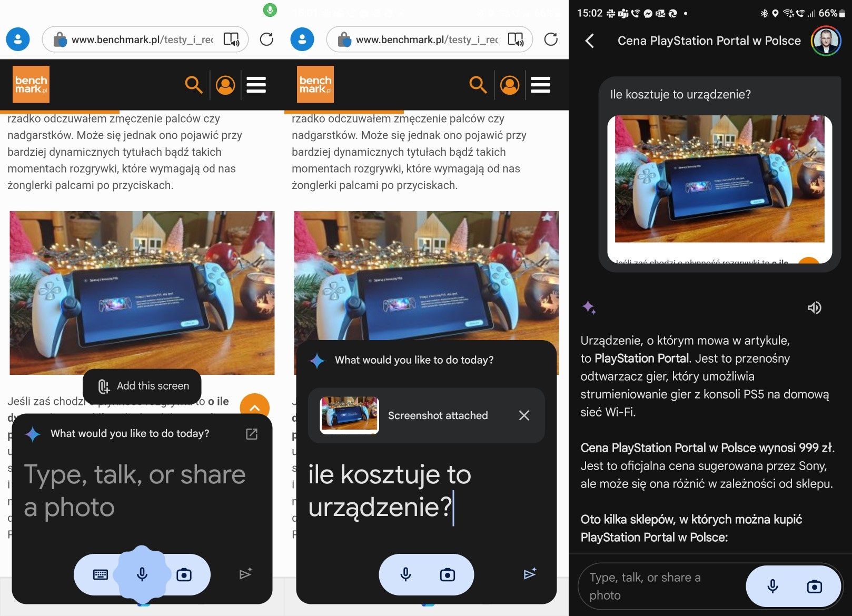852x616 pixels.
Task: Open site search in the left panel header
Action: point(194,85)
